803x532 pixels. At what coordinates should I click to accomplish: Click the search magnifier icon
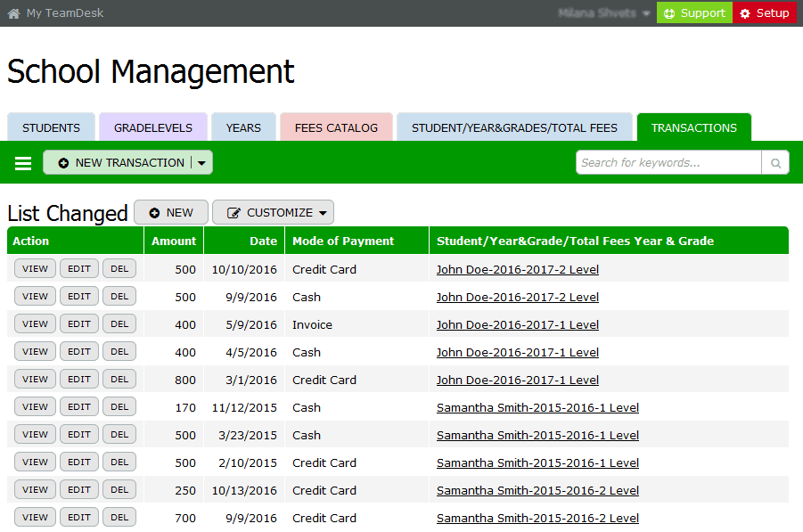[x=775, y=163]
